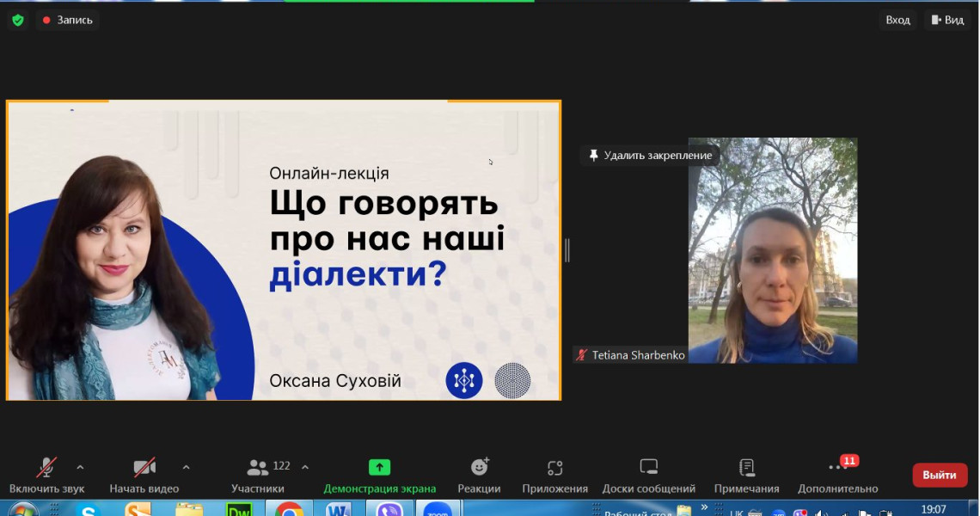Click the Tetiana Sharbenko name label
The height and width of the screenshot is (516, 980).
pos(638,355)
